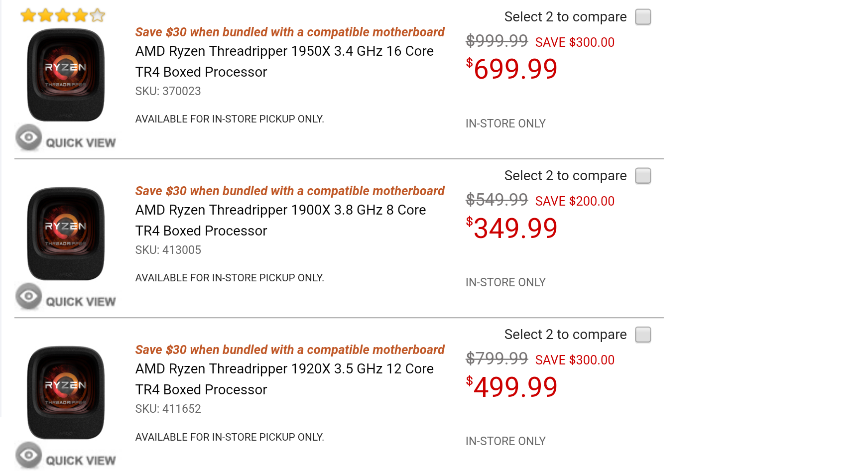Click the $699.99 sale price
This screenshot has width=868, height=474.
(x=511, y=69)
